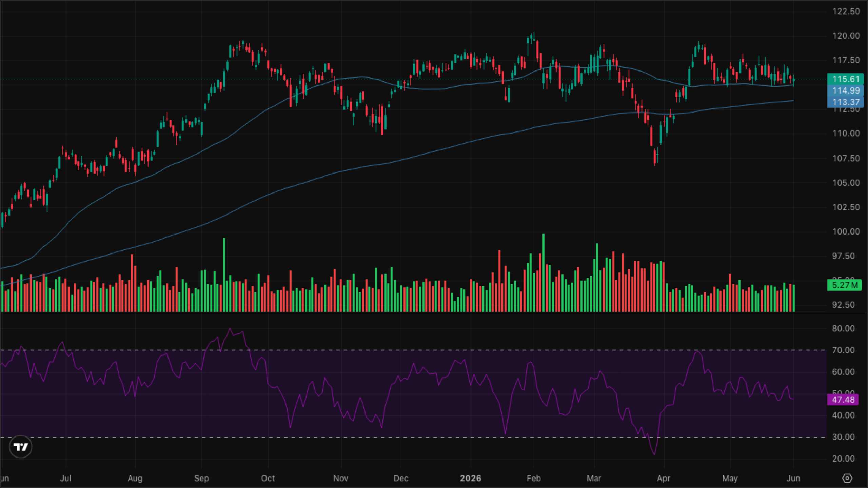868x488 pixels.
Task: Click the 113.37 moving average label
Action: [845, 102]
